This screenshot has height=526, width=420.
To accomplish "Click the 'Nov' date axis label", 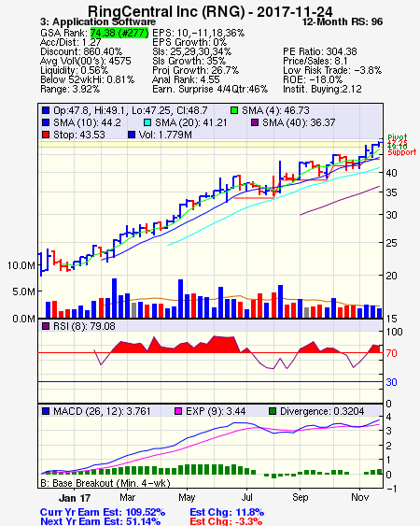I will click(359, 497).
